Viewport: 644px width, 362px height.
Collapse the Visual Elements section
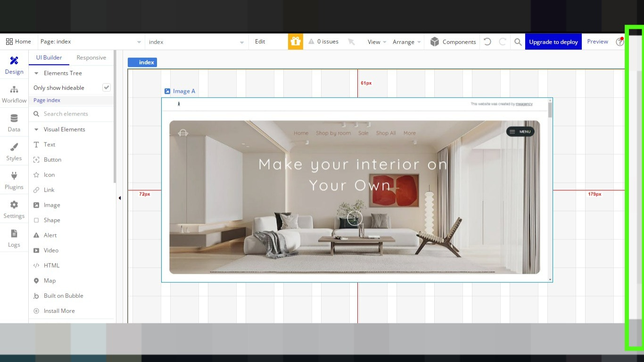(36, 129)
